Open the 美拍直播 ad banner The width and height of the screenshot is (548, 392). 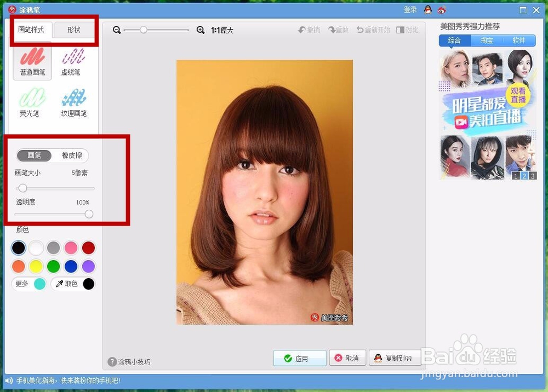point(488,114)
